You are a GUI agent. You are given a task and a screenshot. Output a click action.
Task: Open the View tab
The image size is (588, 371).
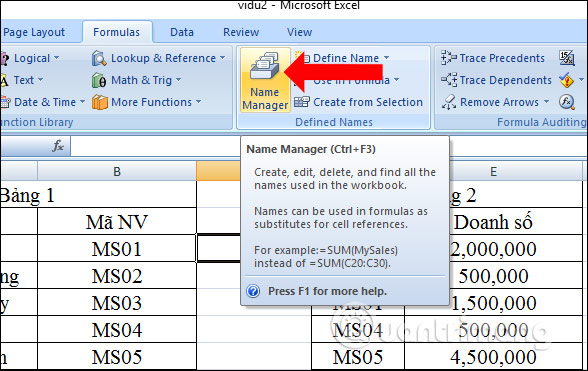coord(299,32)
